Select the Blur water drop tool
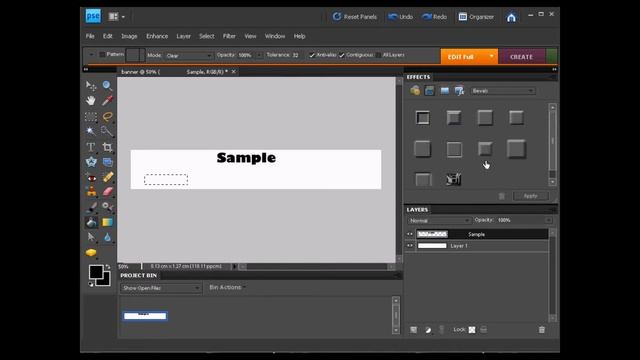640x360 pixels. click(x=107, y=237)
